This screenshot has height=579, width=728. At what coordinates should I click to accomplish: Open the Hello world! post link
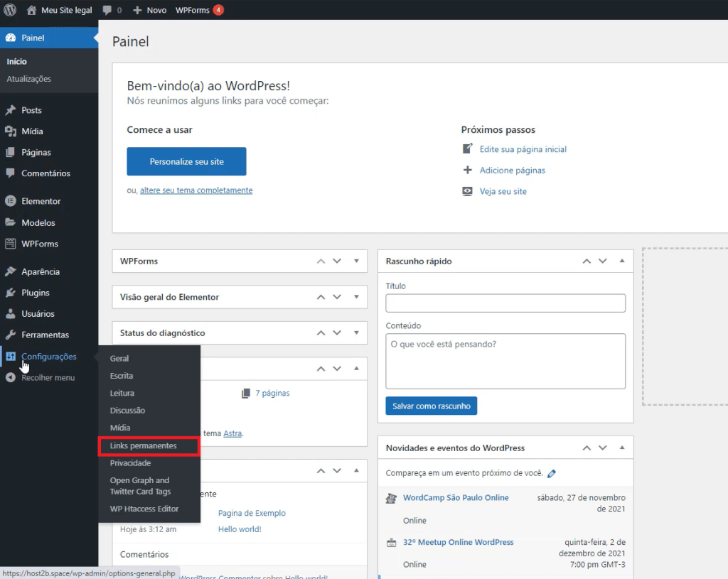point(240,529)
